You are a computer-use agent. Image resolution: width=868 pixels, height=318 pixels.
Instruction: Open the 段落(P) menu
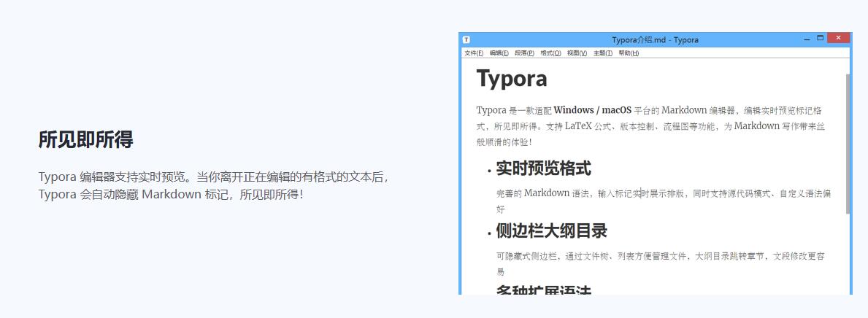524,53
